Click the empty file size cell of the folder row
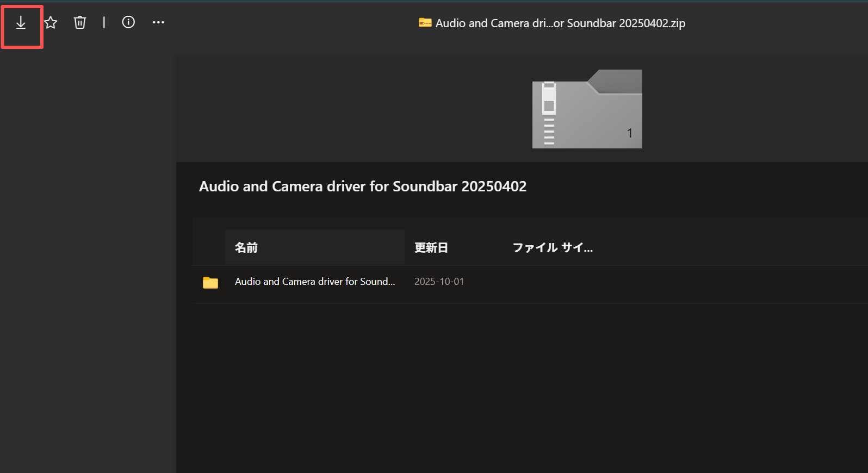The height and width of the screenshot is (473, 868). point(553,283)
